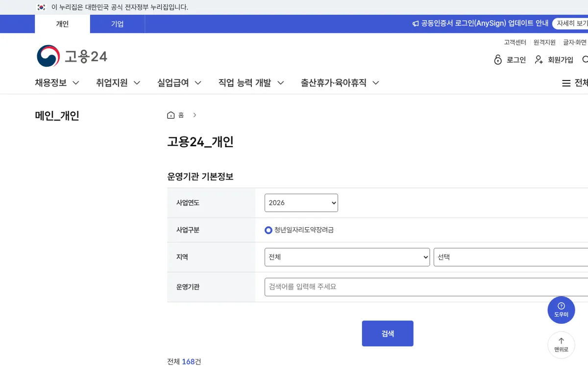Click the Korean flag icon
The image size is (588, 368).
[x=41, y=7]
